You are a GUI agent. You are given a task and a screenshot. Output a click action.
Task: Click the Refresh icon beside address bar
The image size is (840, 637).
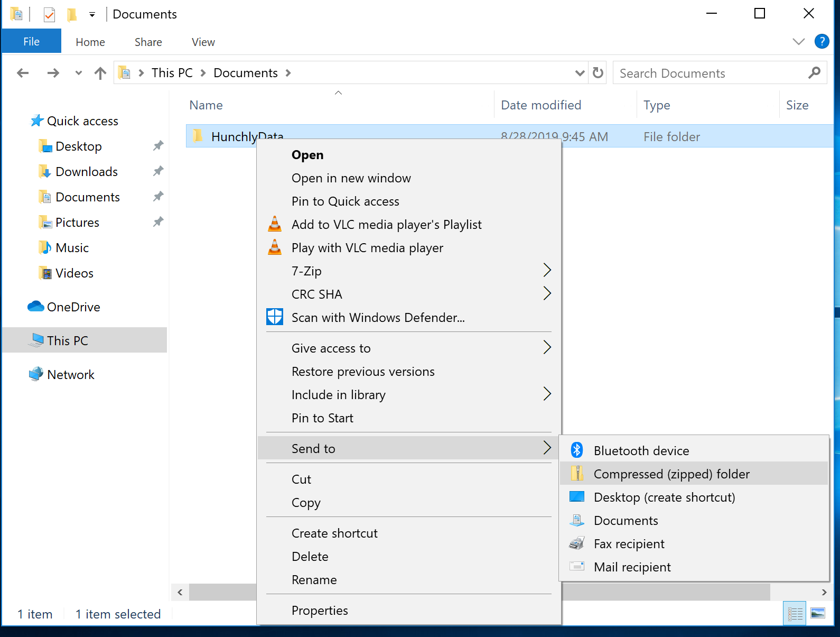point(598,73)
